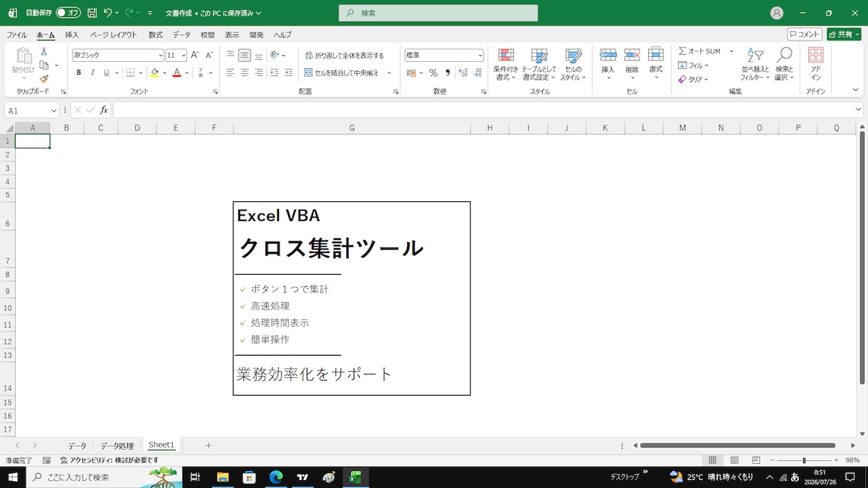Click the fx insert function button
The image size is (868, 488).
tap(104, 110)
